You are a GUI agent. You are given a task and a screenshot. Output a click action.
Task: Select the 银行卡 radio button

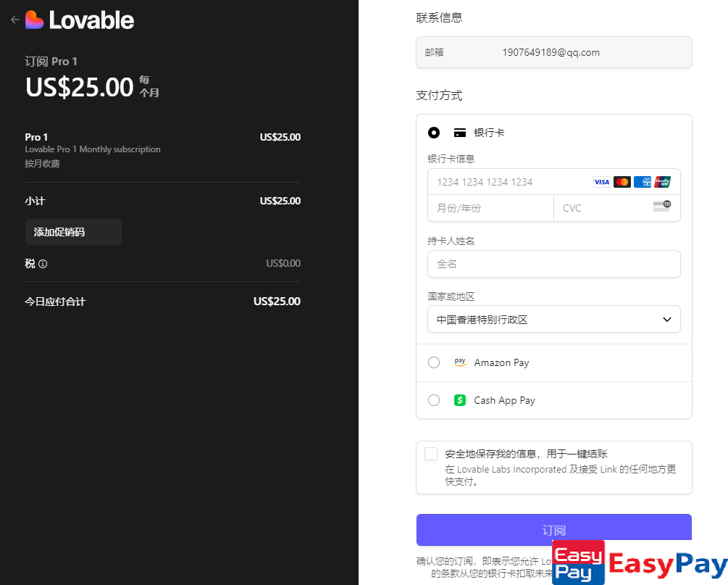pos(434,133)
